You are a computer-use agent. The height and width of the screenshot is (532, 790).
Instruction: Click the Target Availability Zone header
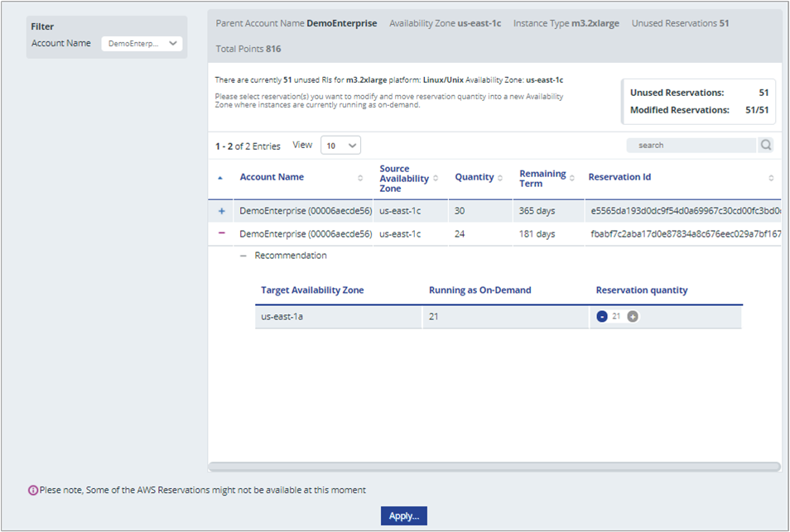(312, 290)
